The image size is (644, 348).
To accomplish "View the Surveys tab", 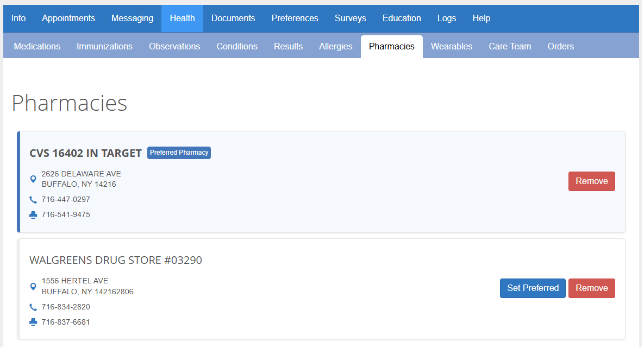I will [351, 18].
